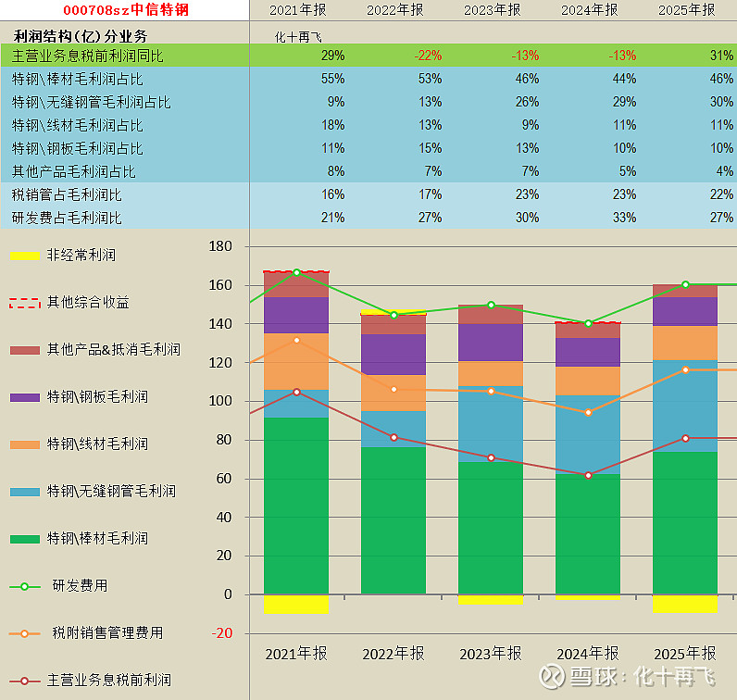Click the purple 特钢\钢板毛利润 legend swatch
This screenshot has width=737, height=700.
[x=25, y=398]
